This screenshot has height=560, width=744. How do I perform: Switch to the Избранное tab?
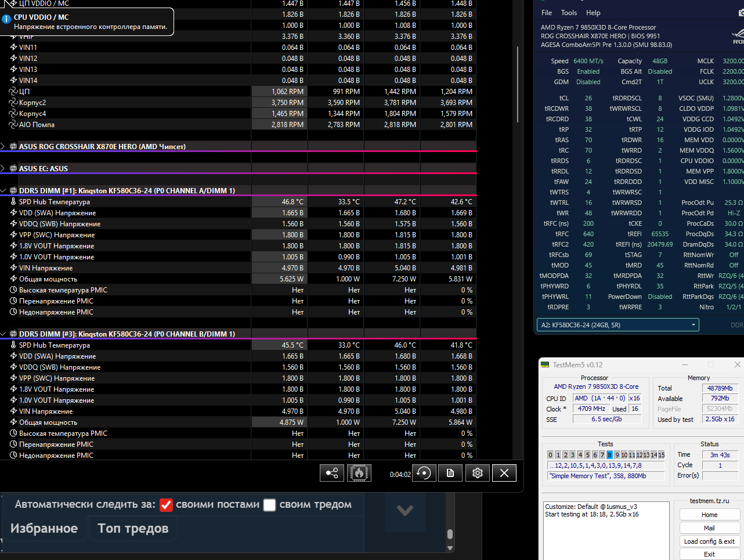pyautogui.click(x=44, y=528)
